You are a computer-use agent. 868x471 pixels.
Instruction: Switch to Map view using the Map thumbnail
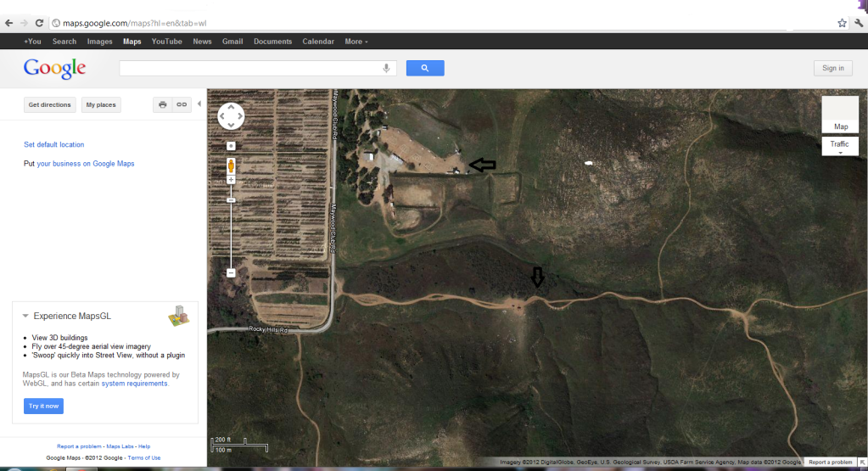click(x=840, y=115)
